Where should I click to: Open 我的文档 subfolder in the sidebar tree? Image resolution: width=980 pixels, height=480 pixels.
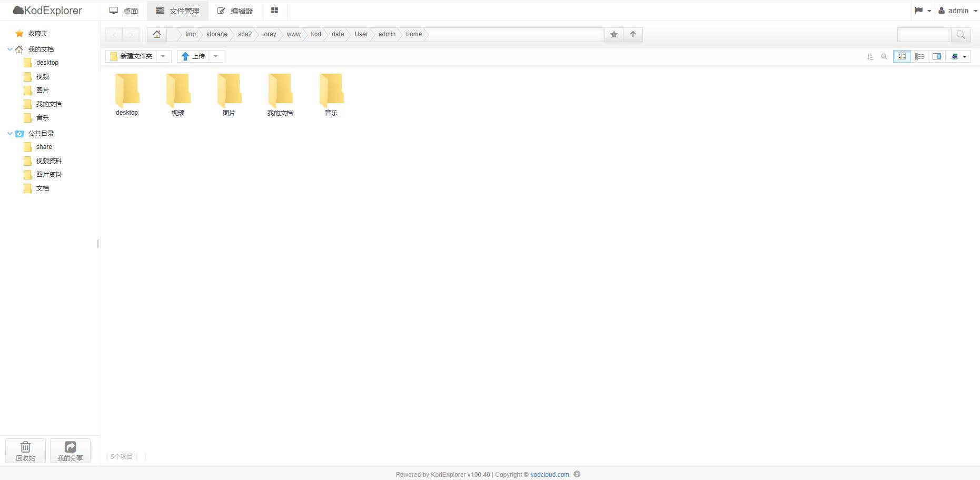(x=49, y=104)
